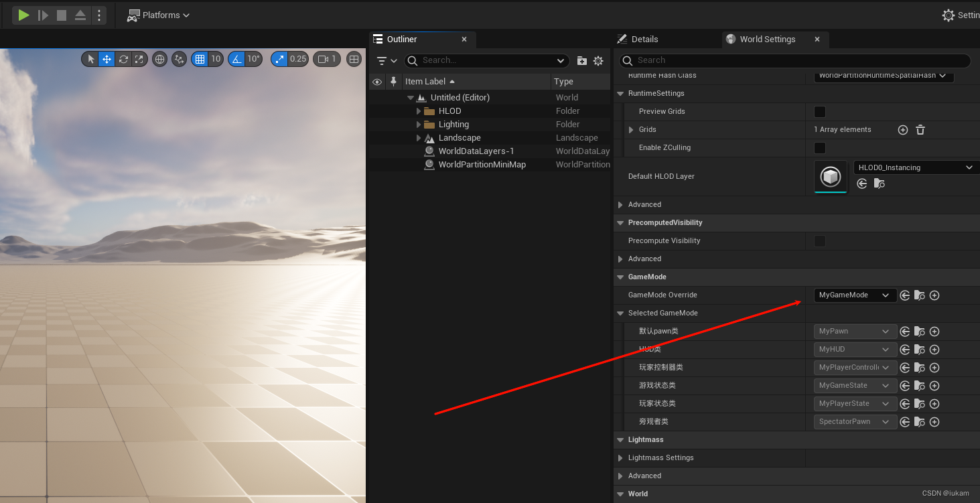
Task: Click the Outliner search field
Action: 487,60
